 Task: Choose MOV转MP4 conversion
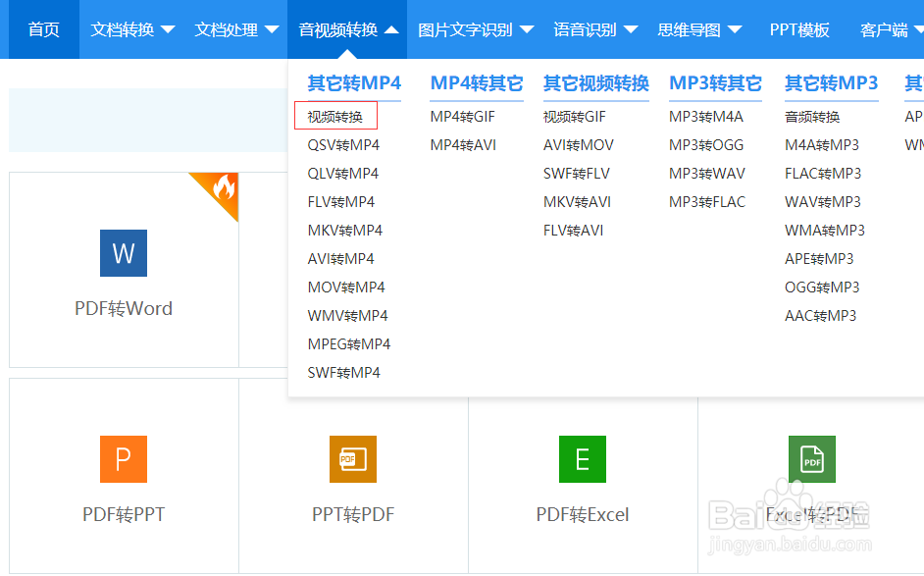point(346,288)
